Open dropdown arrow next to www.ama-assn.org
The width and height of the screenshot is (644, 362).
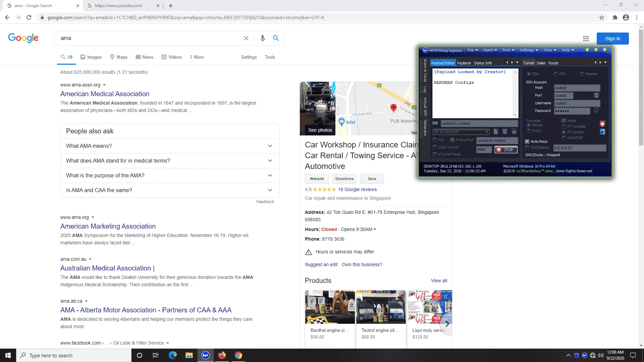pyautogui.click(x=104, y=85)
